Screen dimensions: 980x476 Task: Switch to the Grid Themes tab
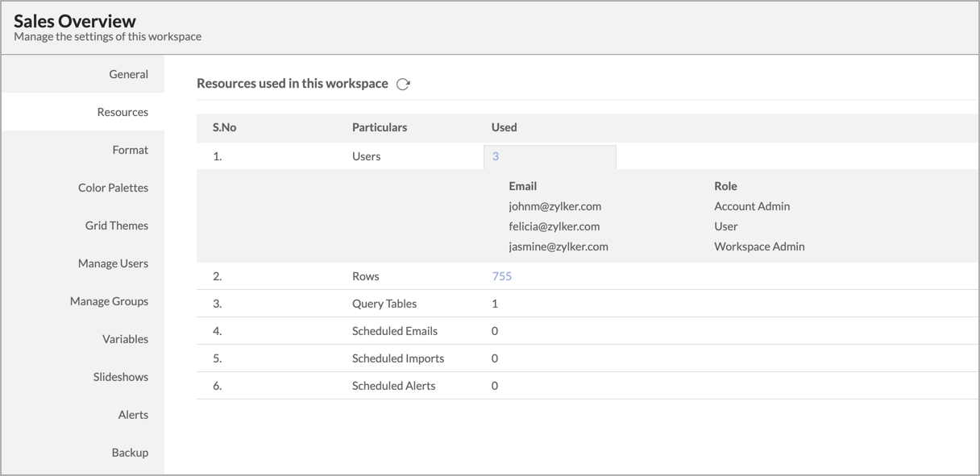pyautogui.click(x=117, y=226)
